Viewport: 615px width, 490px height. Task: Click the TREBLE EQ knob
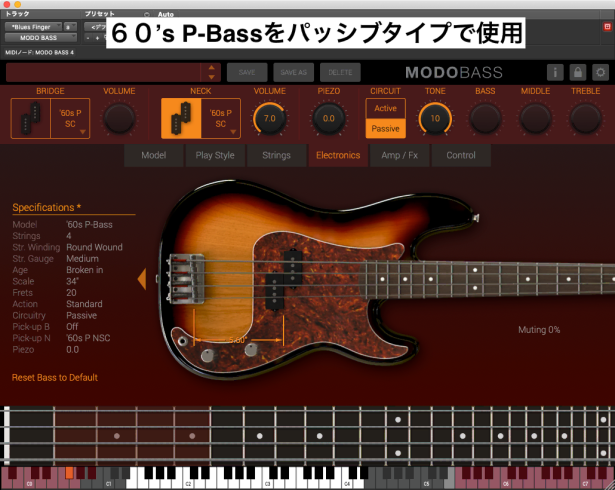(586, 118)
